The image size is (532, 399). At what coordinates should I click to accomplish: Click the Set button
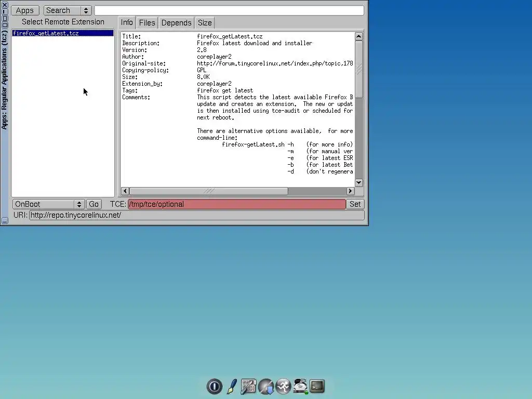coord(355,204)
